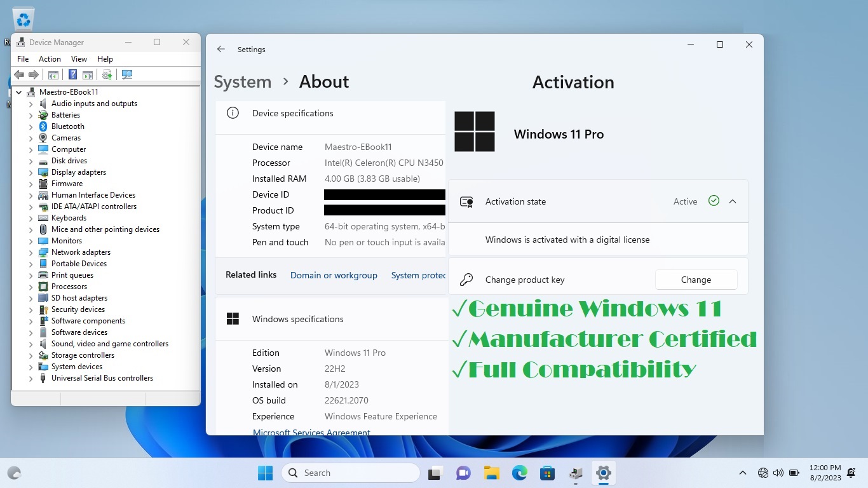This screenshot has width=868, height=488.
Task: Open the notification bell icon
Action: point(851,473)
